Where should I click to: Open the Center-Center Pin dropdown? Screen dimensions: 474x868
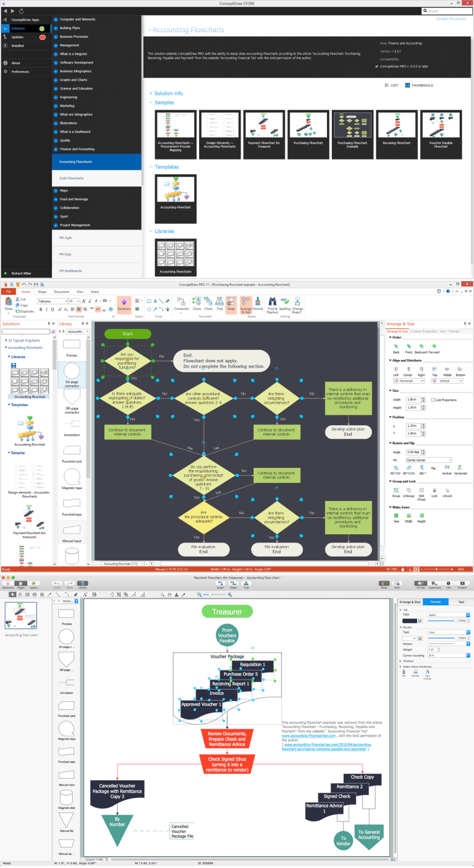(x=450, y=460)
